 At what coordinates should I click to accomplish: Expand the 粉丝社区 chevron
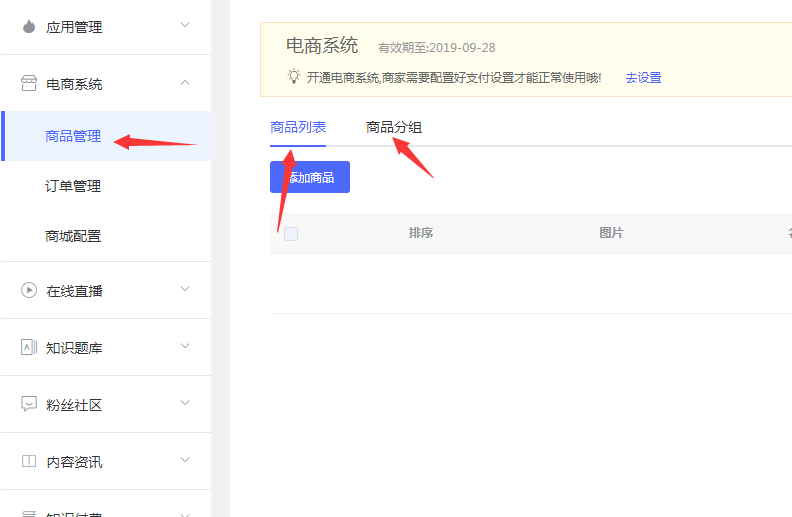click(185, 403)
